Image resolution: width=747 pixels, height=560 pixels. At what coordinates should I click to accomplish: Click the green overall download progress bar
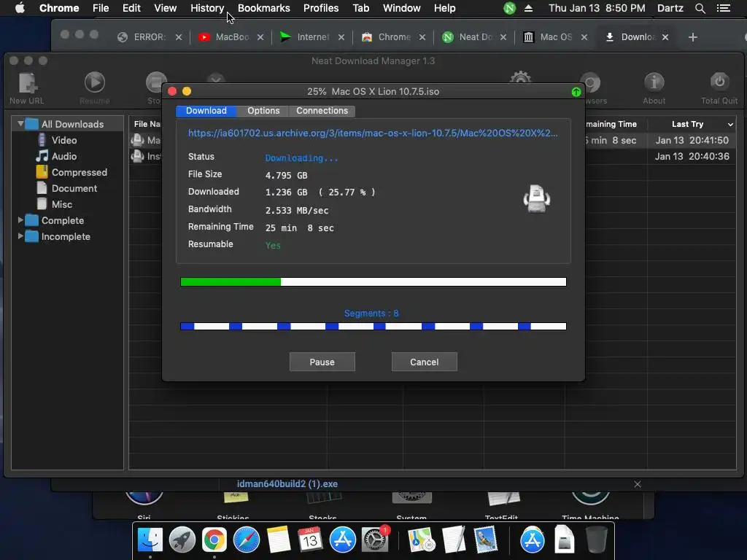click(373, 282)
